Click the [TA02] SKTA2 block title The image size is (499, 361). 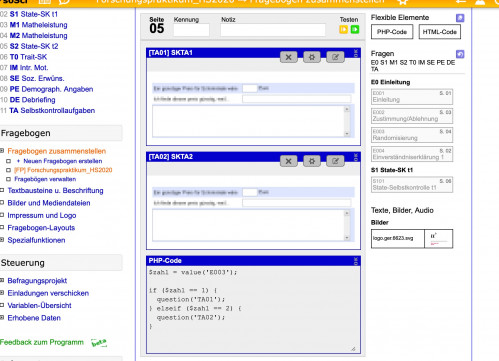tap(170, 157)
